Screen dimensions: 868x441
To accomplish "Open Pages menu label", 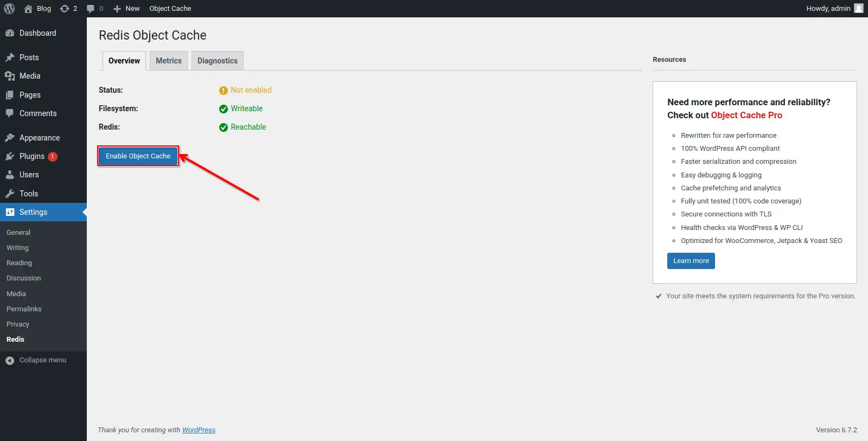I will tap(30, 95).
